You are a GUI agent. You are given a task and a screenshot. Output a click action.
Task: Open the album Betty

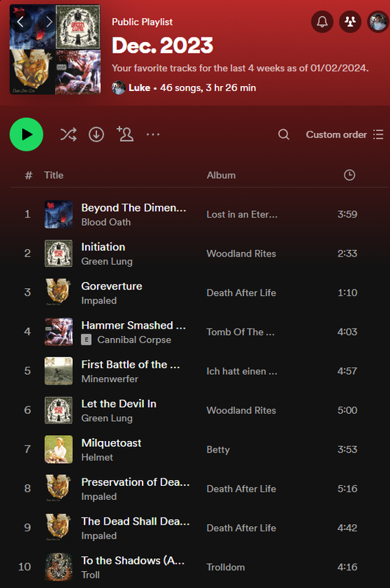click(x=217, y=450)
